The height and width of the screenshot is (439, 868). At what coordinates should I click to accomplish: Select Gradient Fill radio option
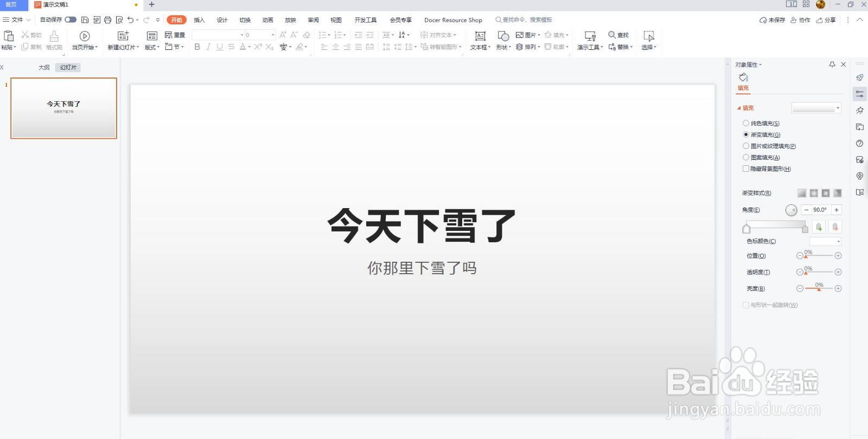click(746, 135)
